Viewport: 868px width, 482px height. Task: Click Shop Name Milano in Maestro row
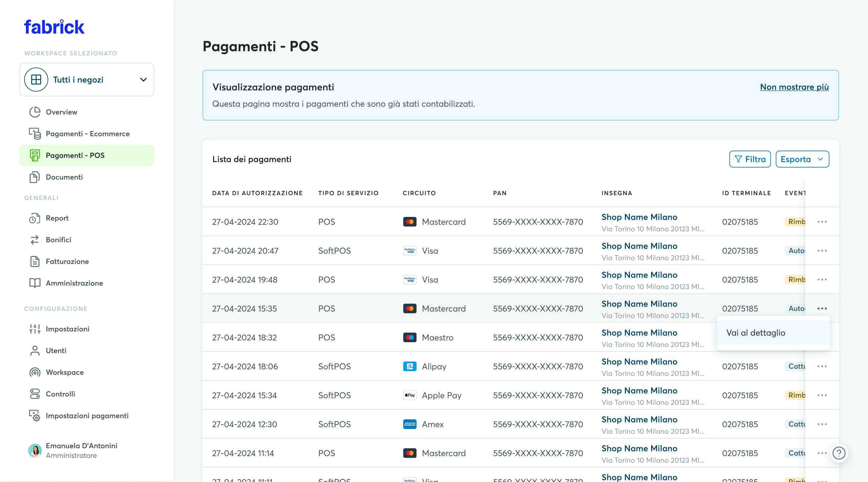pyautogui.click(x=639, y=333)
